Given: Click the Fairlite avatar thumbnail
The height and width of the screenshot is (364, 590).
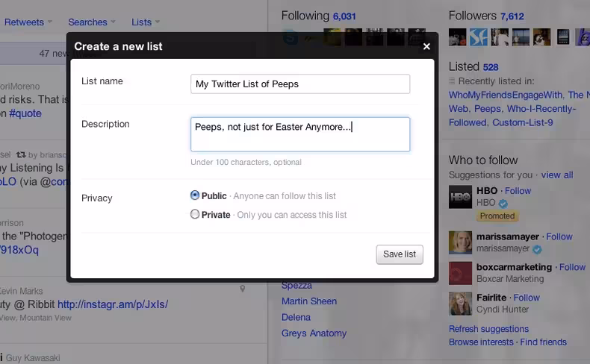Looking at the screenshot, I should [x=460, y=304].
